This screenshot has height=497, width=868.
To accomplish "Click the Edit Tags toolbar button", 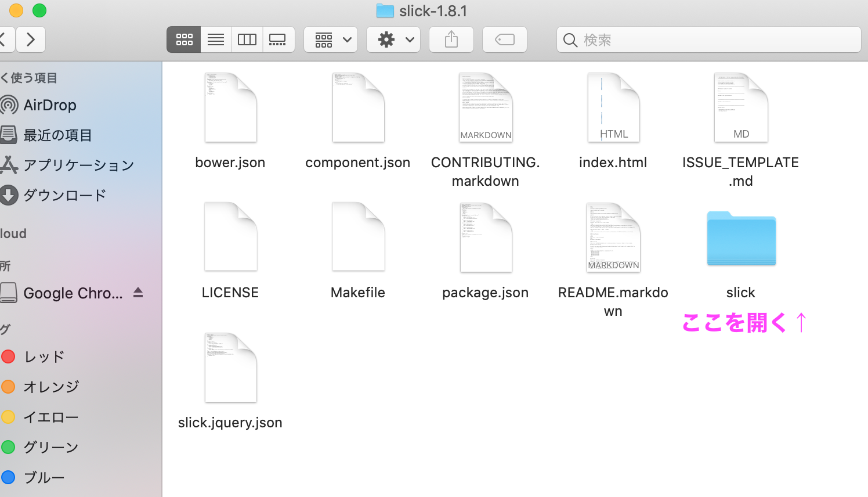I will [x=505, y=39].
